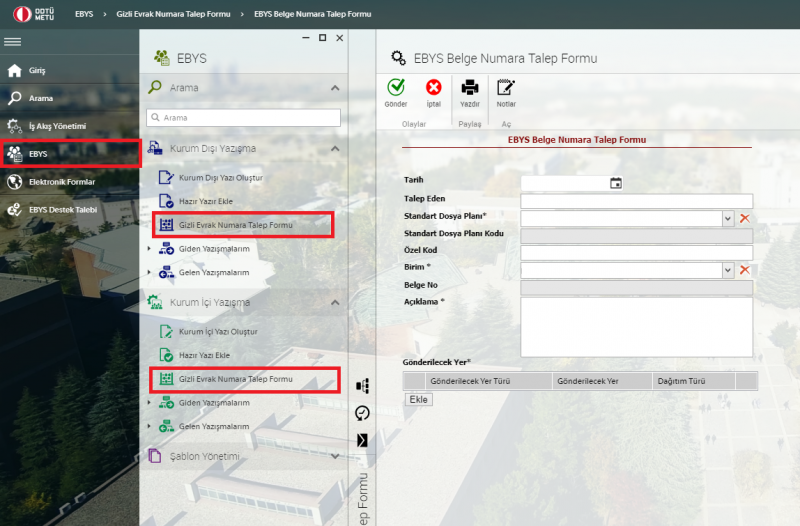Viewport: 800px width, 526px height.
Task: Click the Yazdır print icon
Action: pos(469,87)
